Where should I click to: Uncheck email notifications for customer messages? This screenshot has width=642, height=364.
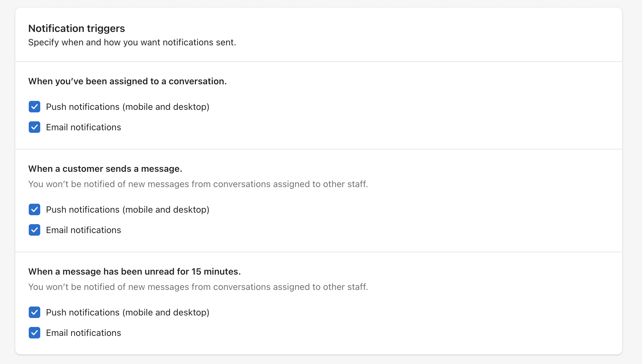34,230
